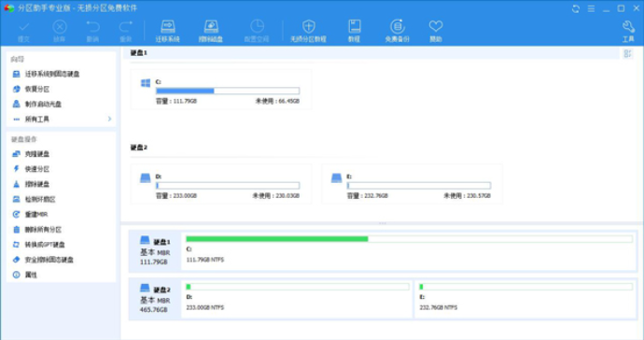Click the refresh icon in title bar
Screen dimensions: 644x340
576,8
